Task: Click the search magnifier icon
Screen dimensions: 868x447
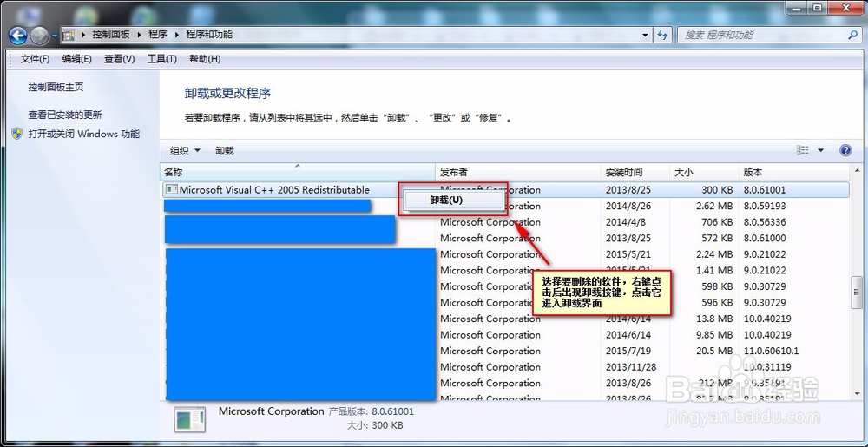Action: coord(853,35)
